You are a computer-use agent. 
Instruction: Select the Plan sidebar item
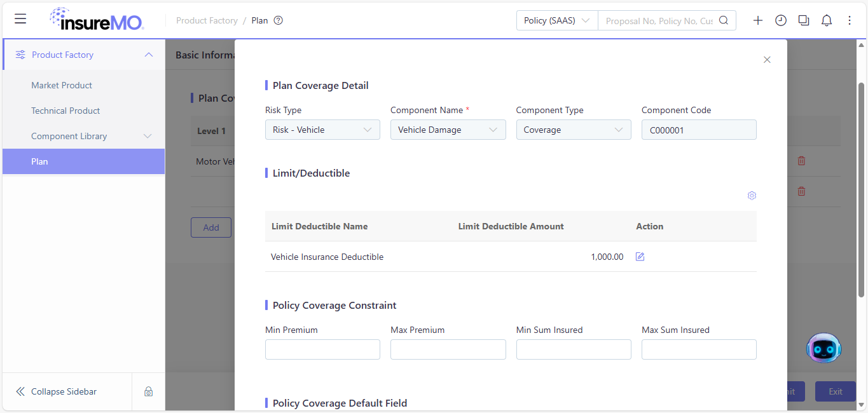pos(83,161)
